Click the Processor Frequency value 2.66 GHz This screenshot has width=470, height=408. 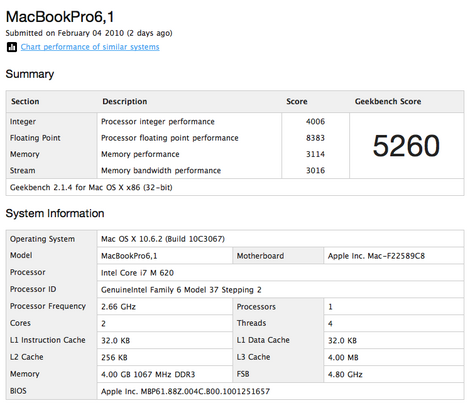pyautogui.click(x=118, y=307)
